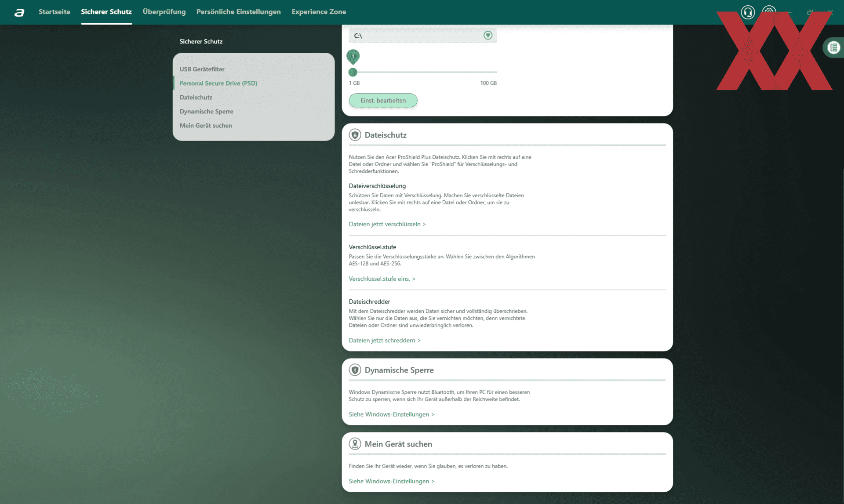Switch to the Überprüfung tab
The width and height of the screenshot is (844, 504).
click(x=164, y=12)
